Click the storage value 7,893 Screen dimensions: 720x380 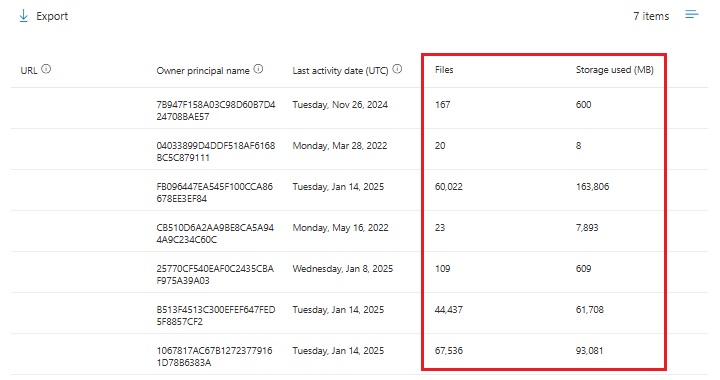[x=587, y=228]
